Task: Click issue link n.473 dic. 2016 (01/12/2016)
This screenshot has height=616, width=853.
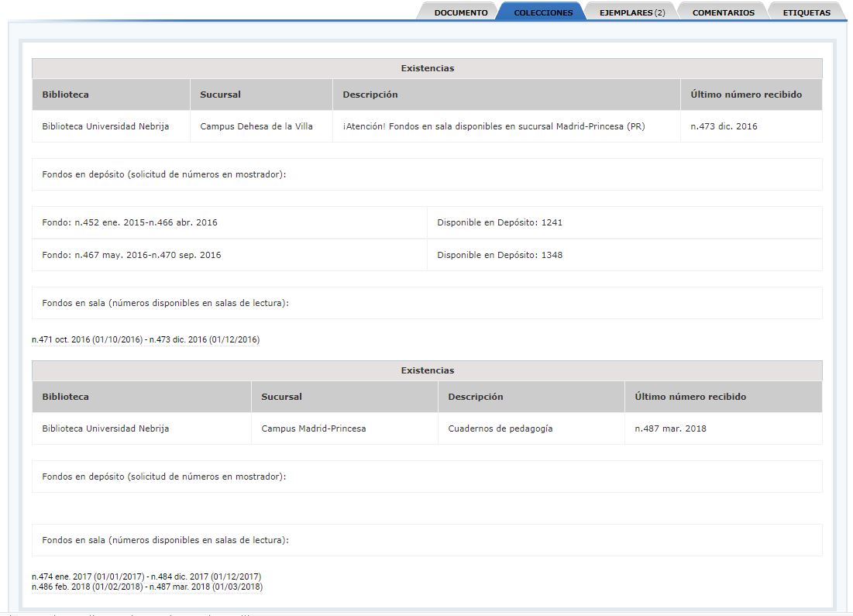Action: (x=204, y=340)
